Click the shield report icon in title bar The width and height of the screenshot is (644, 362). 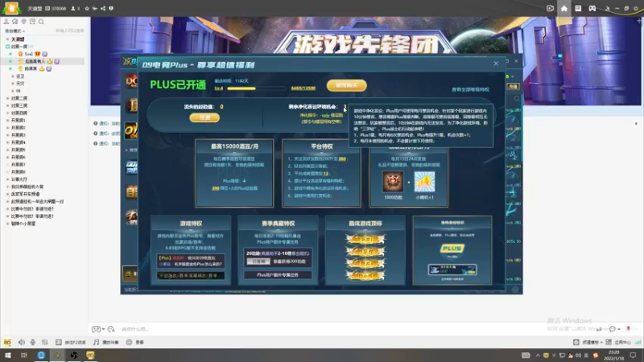pyautogui.click(x=111, y=8)
